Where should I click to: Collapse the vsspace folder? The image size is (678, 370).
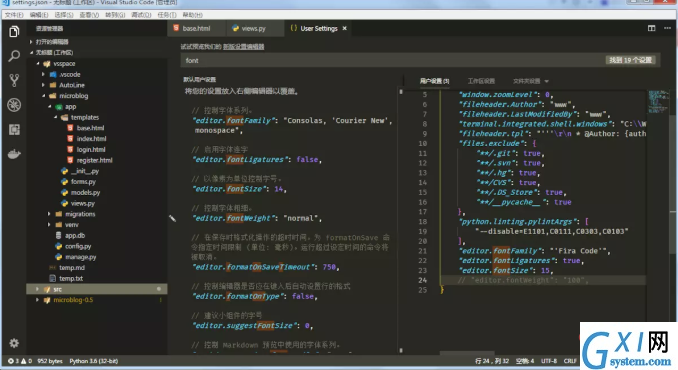[x=38, y=64]
